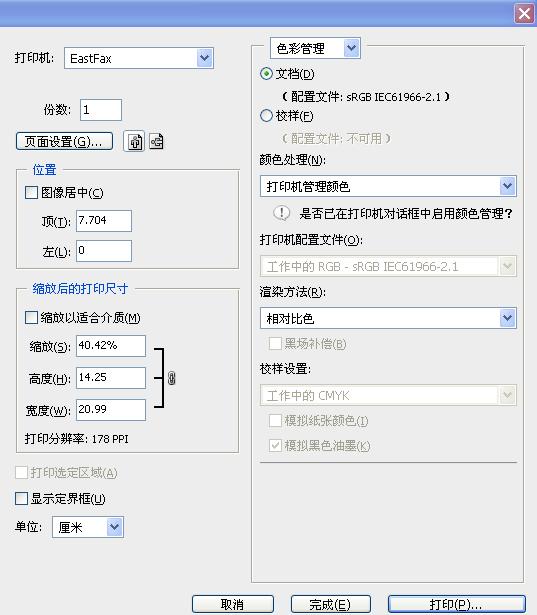Click the 完成 button
This screenshot has width=537, height=615.
(330, 604)
